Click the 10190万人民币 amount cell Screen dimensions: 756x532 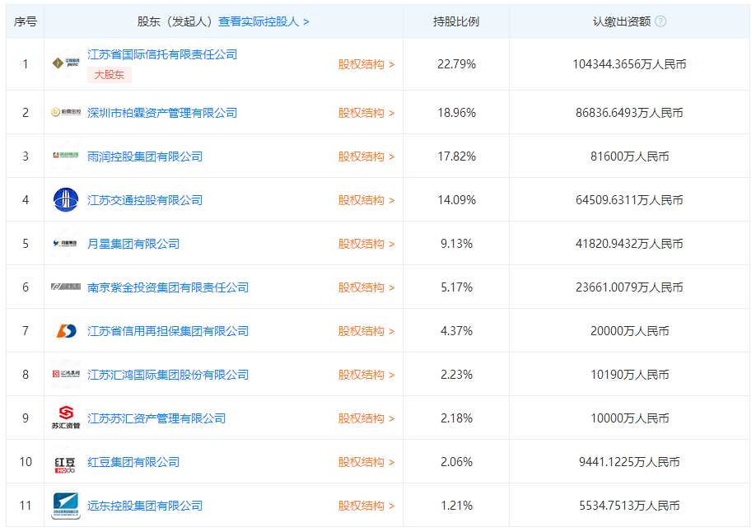[630, 375]
